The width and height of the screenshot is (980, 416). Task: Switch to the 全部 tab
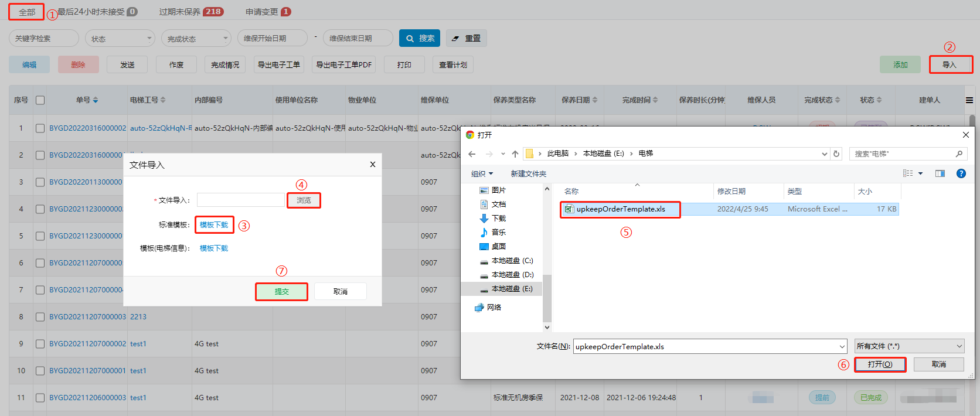[x=27, y=12]
